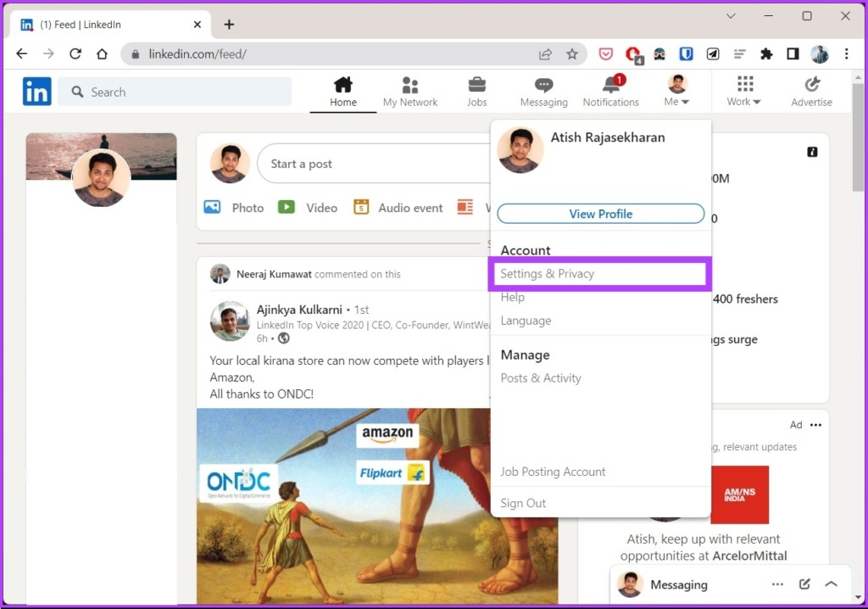
Task: Create an Audio event
Action: [x=398, y=208]
